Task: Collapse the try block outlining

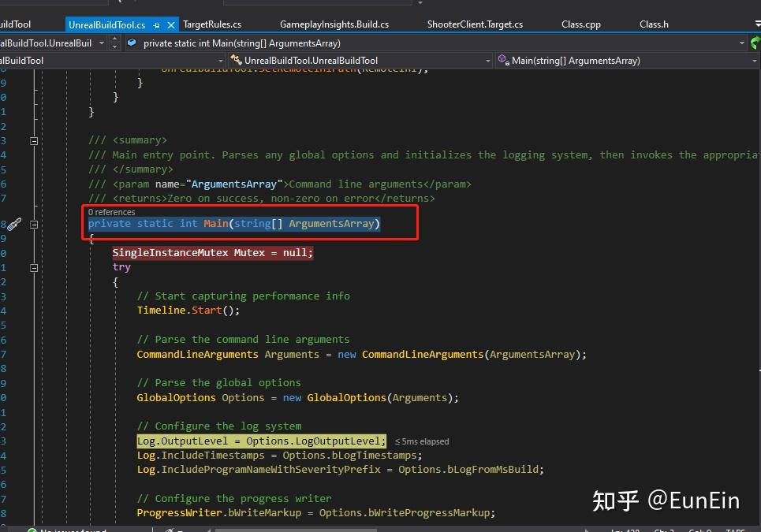Action: (34, 268)
